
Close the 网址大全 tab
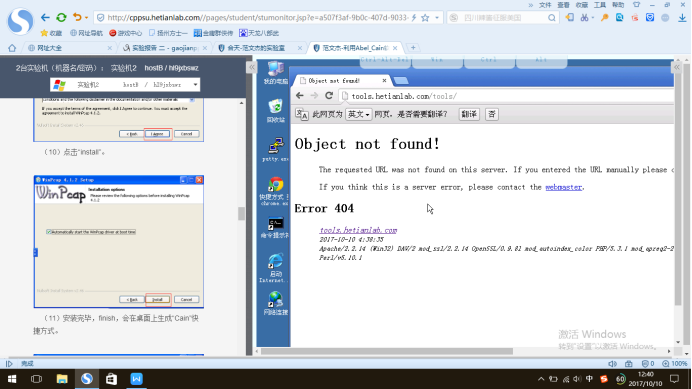[109, 48]
